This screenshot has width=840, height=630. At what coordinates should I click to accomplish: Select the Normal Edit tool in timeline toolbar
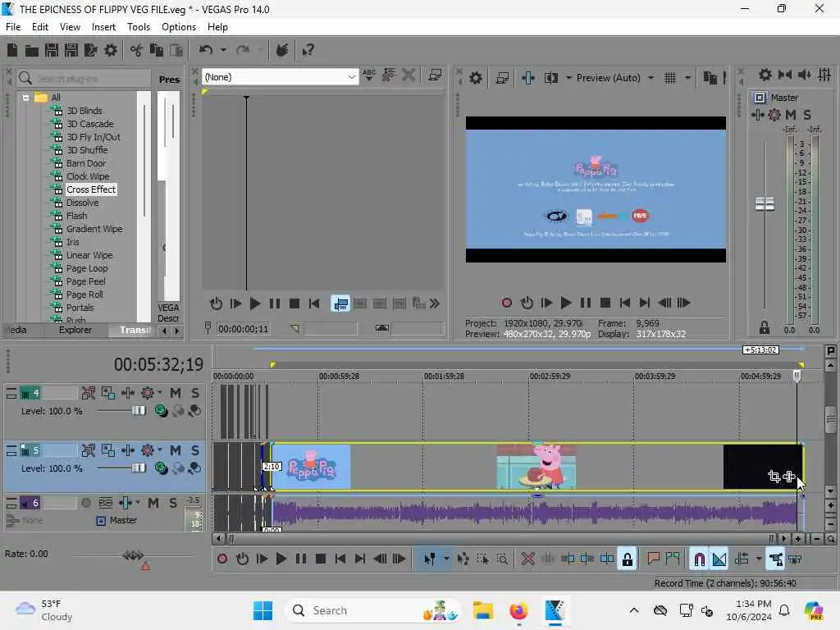coord(430,559)
